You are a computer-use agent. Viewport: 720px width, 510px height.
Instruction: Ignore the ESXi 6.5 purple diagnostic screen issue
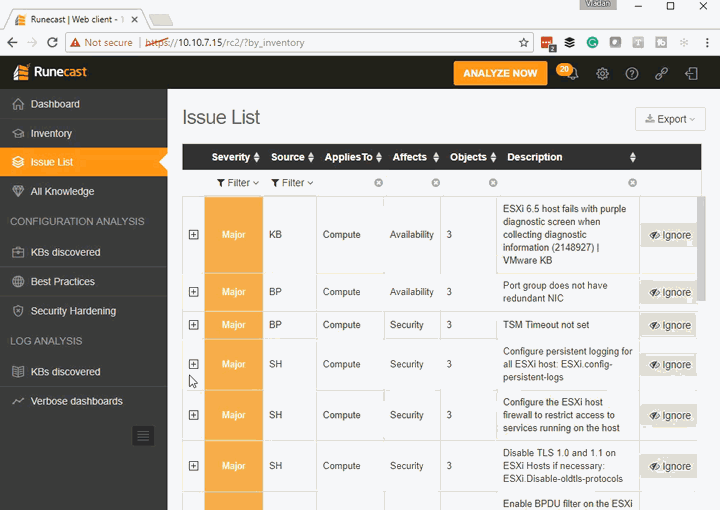pos(669,235)
